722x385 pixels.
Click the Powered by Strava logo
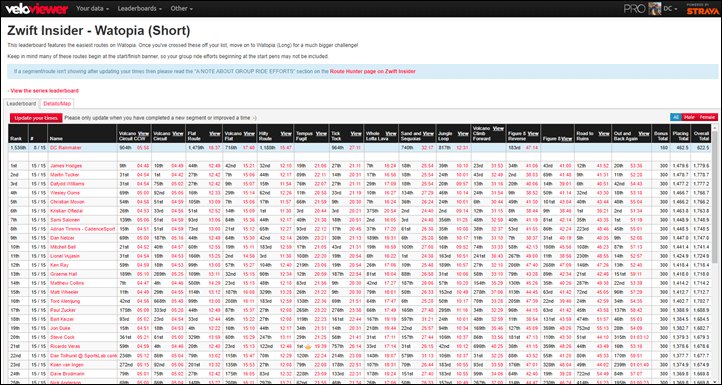click(x=702, y=9)
